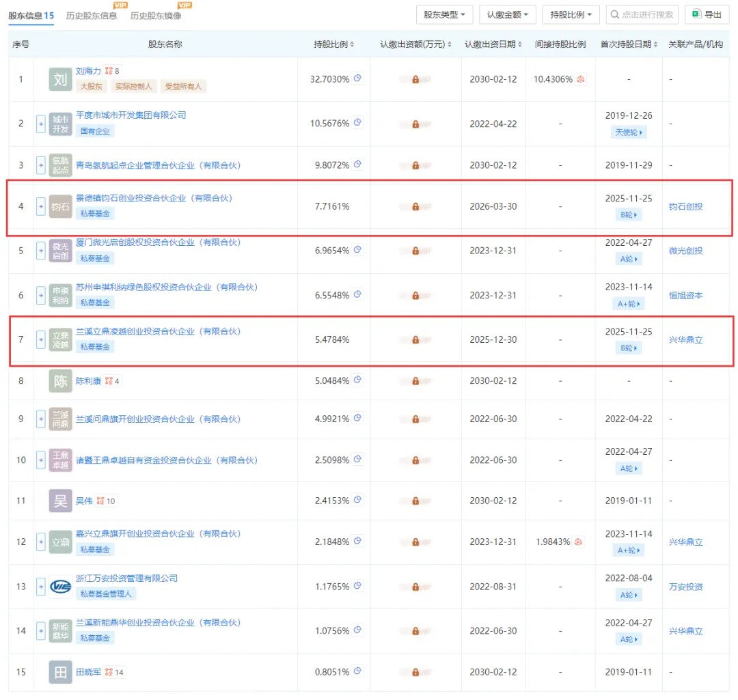Click pie chart icon beside 32.7030% shareholding

coord(357,79)
